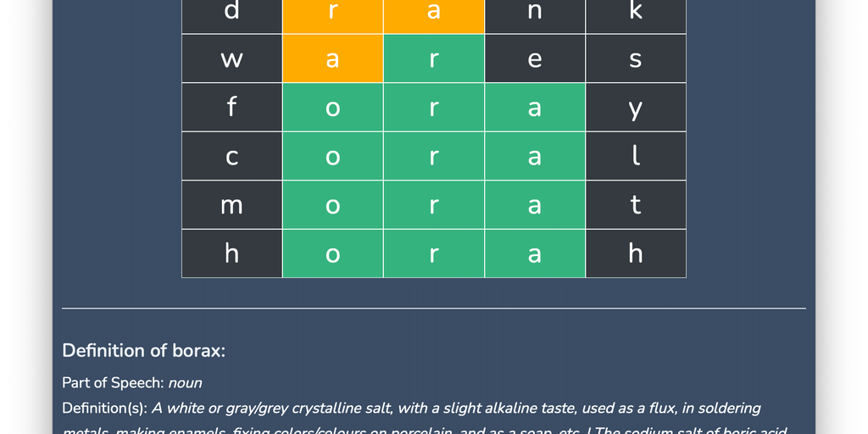Select the 't' tile ending morat

point(635,204)
